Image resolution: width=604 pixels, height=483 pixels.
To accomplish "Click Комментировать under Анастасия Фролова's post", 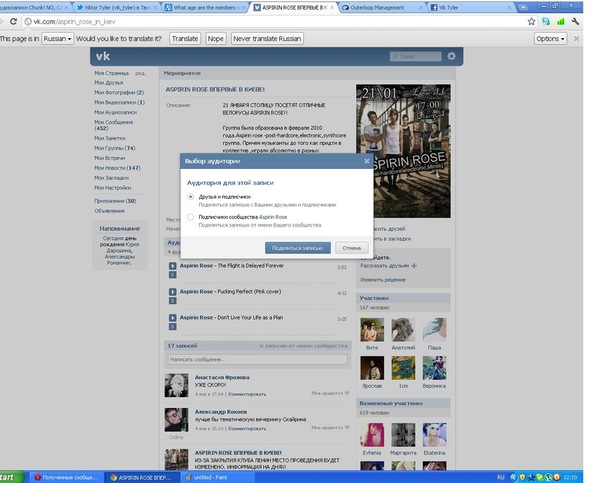I will point(247,394).
